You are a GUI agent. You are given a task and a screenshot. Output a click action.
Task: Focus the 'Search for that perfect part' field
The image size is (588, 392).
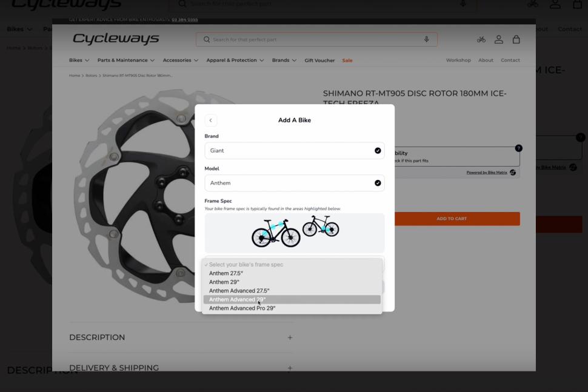coord(316,39)
